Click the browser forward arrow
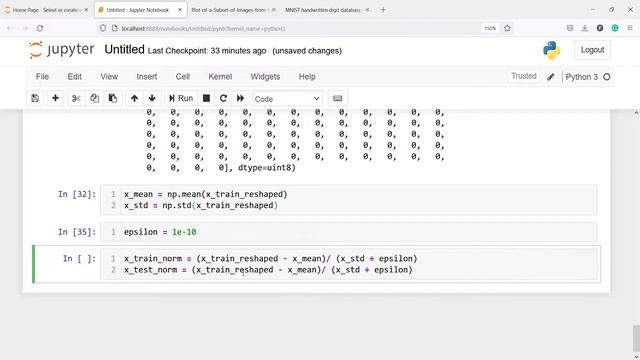640x360 pixels. 25,28
